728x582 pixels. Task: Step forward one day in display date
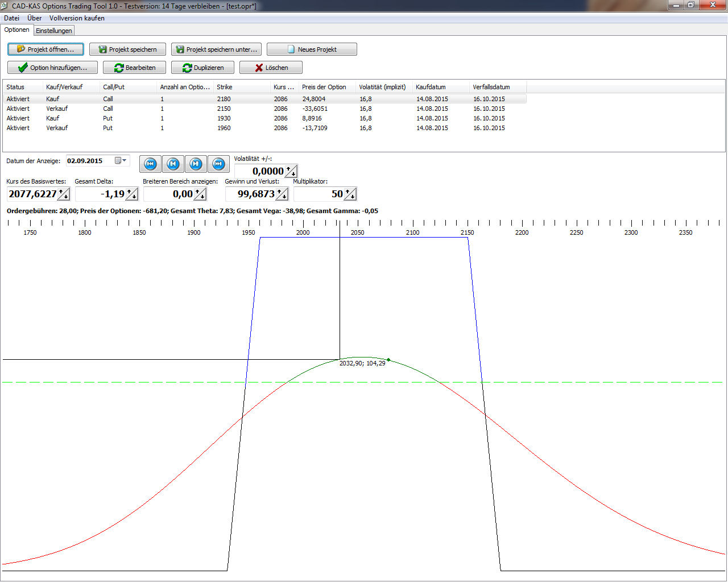tap(196, 164)
